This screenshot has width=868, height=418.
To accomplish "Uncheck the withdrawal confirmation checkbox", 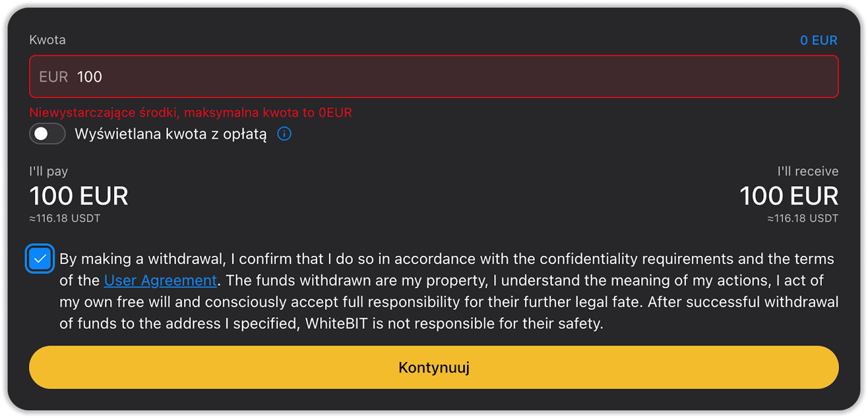I will [40, 258].
